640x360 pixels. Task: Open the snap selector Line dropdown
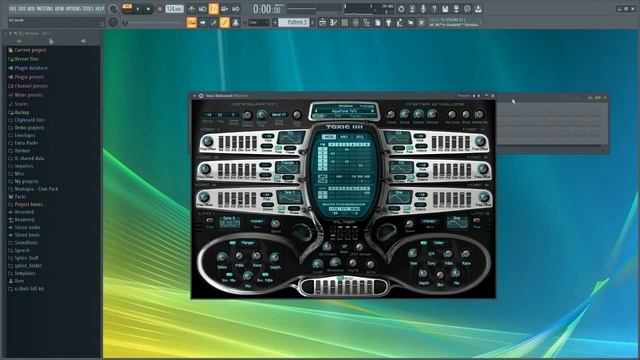pos(258,22)
